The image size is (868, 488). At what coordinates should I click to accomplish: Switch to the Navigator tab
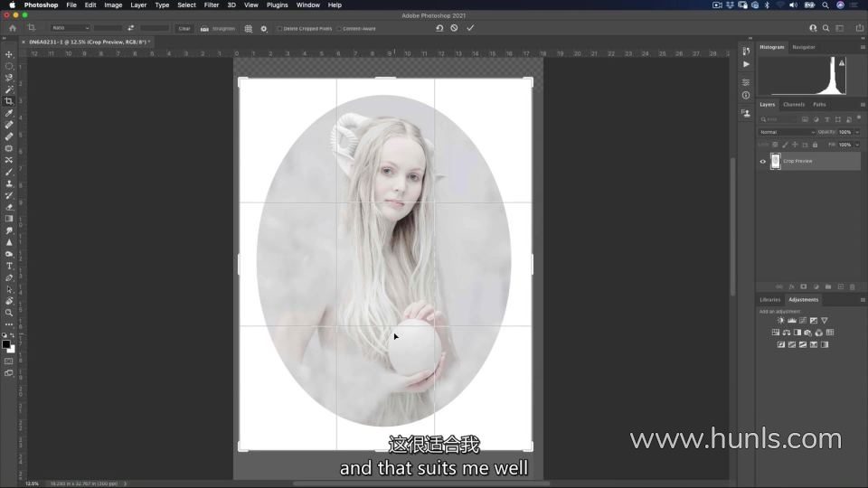pyautogui.click(x=804, y=47)
